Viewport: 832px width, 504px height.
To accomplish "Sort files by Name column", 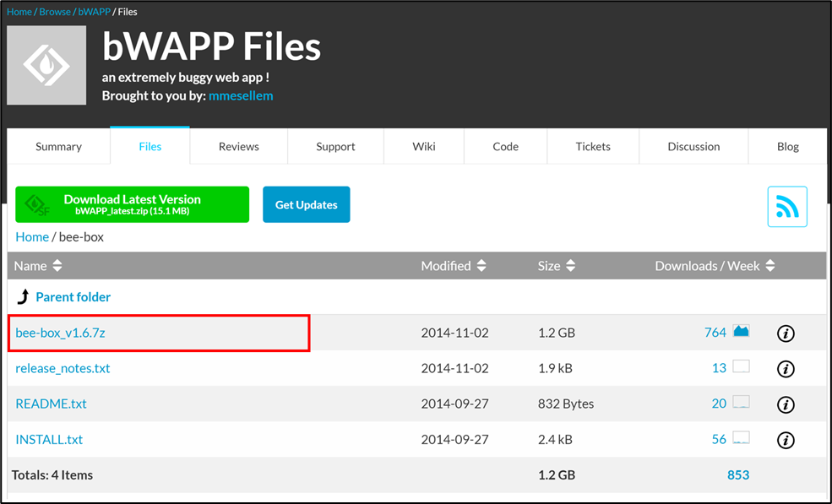I will (38, 266).
